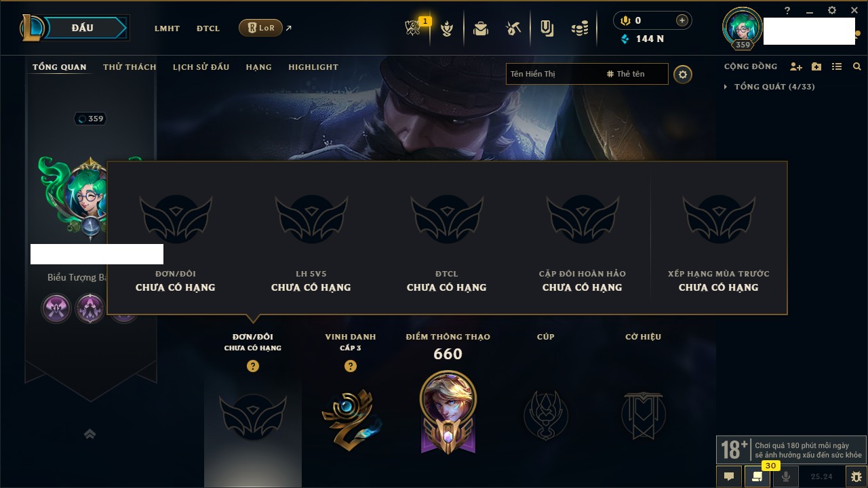Image resolution: width=868 pixels, height=488 pixels.
Task: Open the friend list view options icon
Action: click(837, 66)
